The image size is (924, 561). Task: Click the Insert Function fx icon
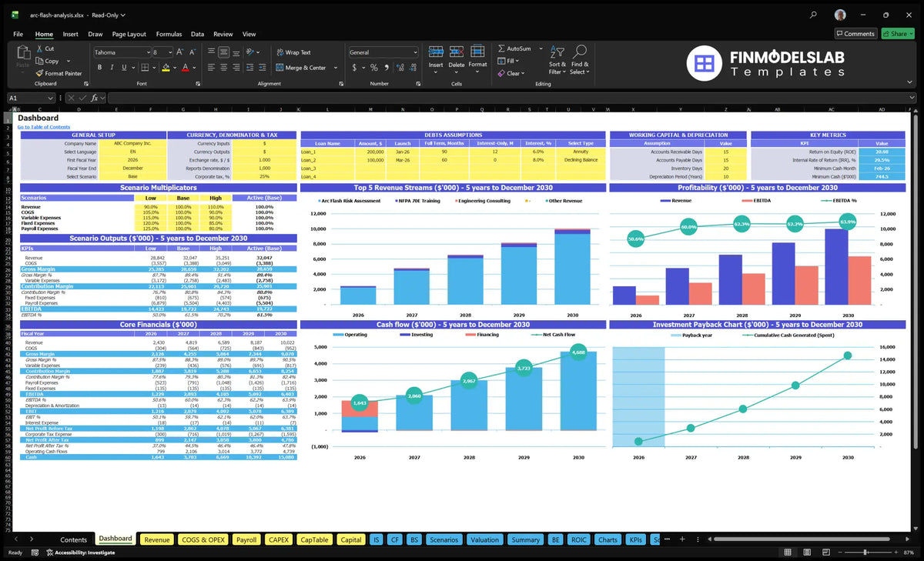[x=95, y=98]
